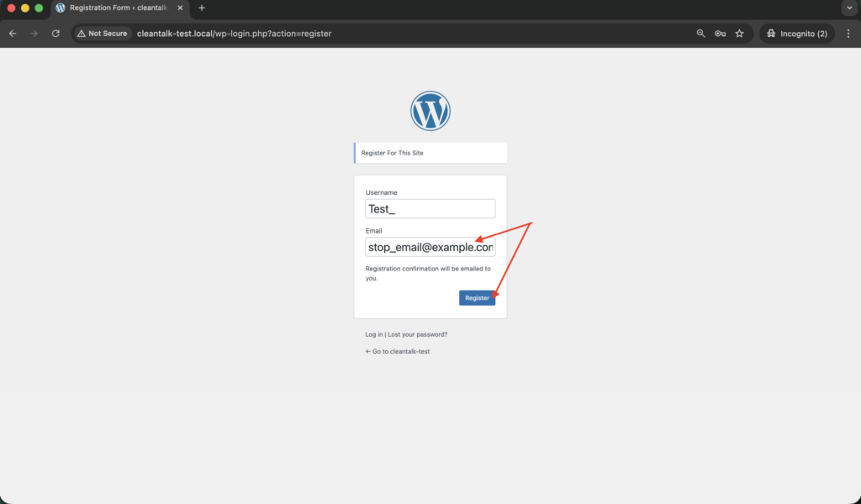Follow the Log in link
This screenshot has height=504, width=861.
pyautogui.click(x=372, y=333)
